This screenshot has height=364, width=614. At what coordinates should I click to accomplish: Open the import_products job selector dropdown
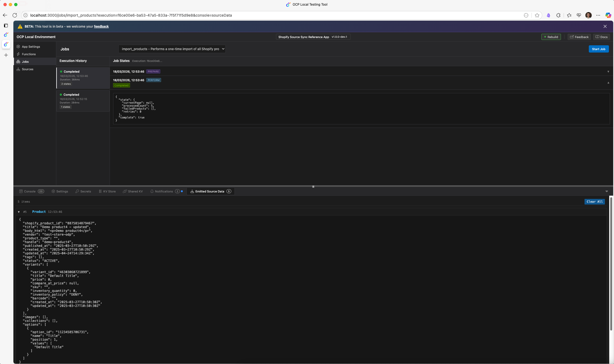(172, 49)
